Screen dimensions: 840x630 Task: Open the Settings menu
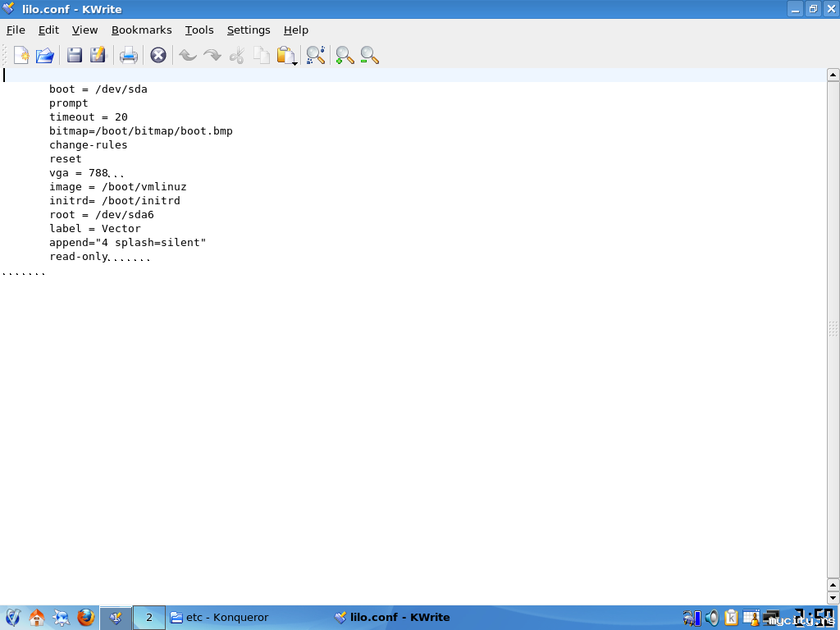[x=249, y=30]
